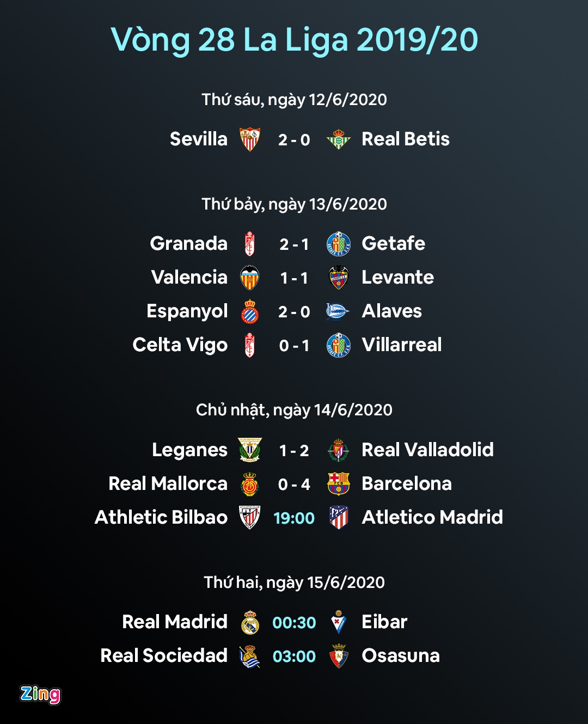Click the Real Madrid 00:30 kickoff time
This screenshot has height=724, width=588.
tap(294, 622)
